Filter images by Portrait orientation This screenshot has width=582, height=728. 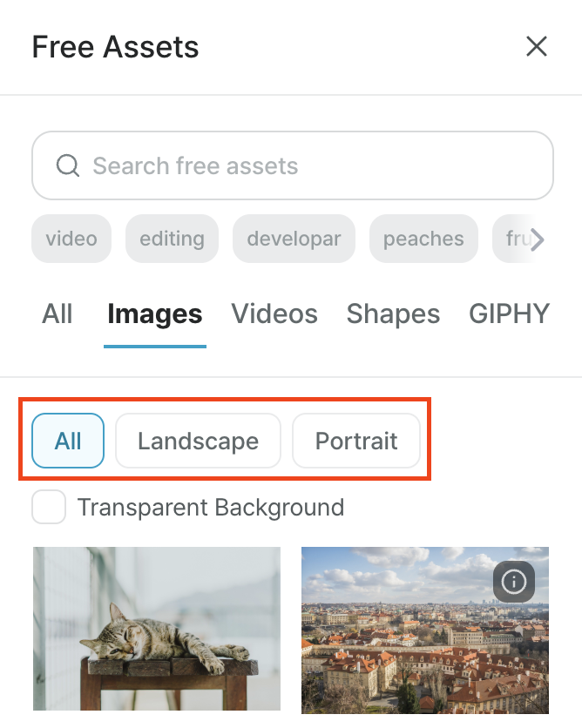(x=356, y=441)
